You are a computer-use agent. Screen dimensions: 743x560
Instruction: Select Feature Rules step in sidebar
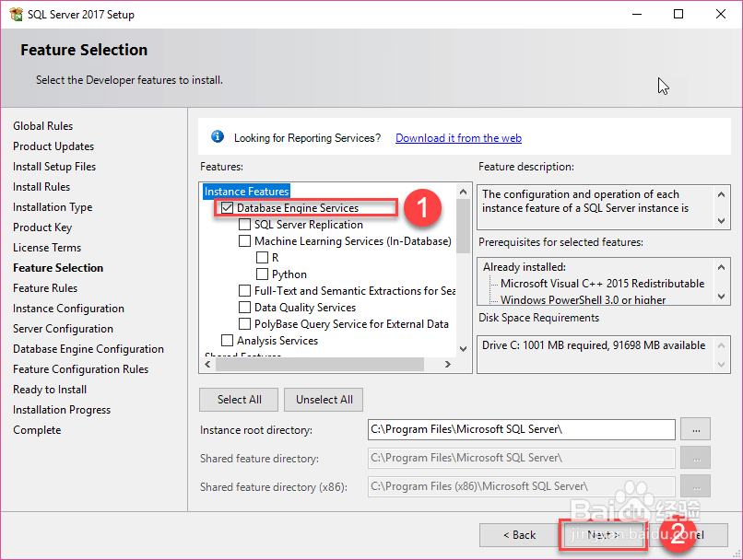tap(45, 288)
